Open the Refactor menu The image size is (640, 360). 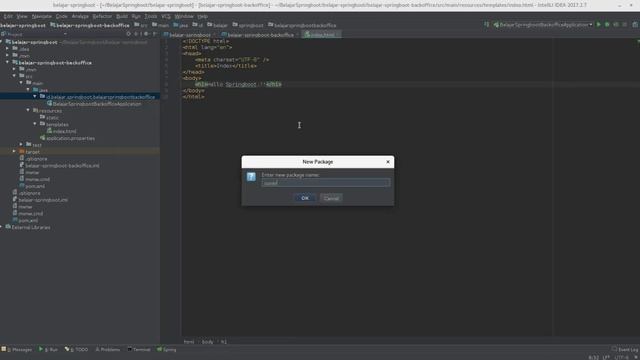102,16
